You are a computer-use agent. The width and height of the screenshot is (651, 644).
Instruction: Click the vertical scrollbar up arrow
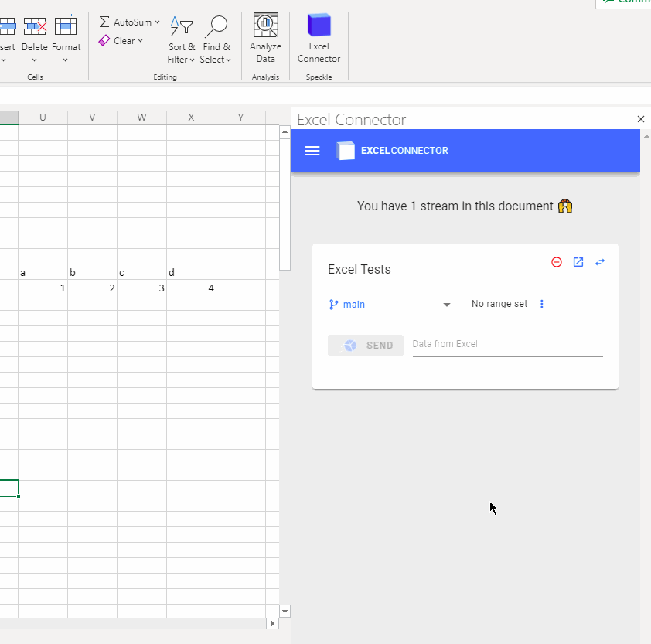(x=285, y=132)
